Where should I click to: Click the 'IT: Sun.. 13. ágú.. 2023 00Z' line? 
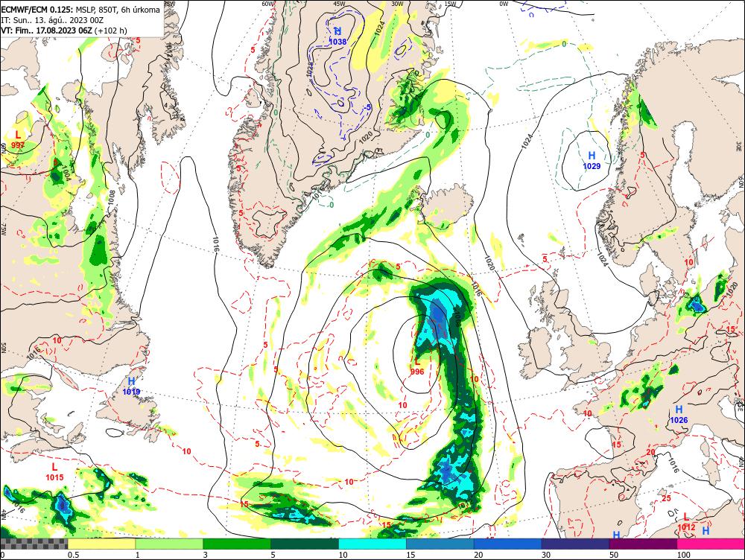(52, 20)
